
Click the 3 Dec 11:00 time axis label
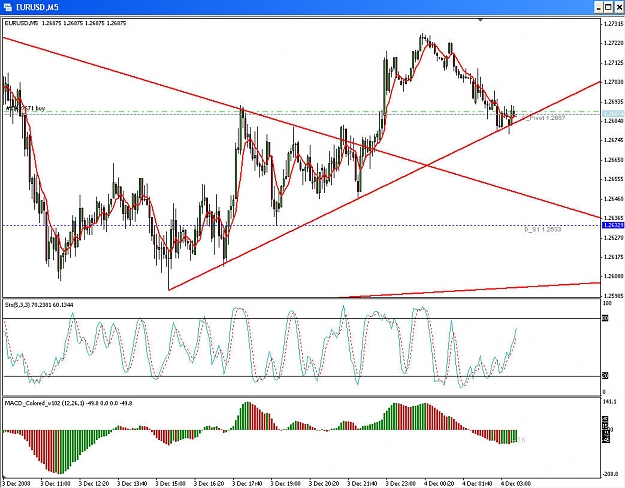coord(55,484)
